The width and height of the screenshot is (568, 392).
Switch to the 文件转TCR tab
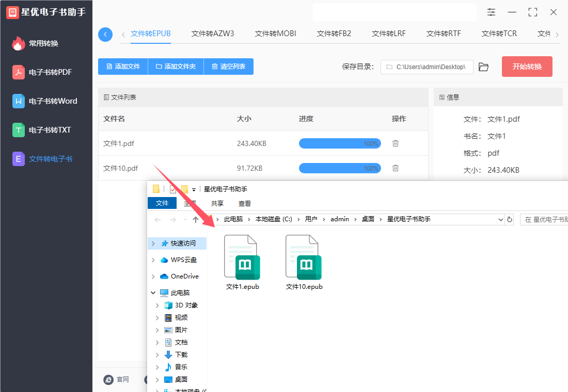tap(499, 34)
